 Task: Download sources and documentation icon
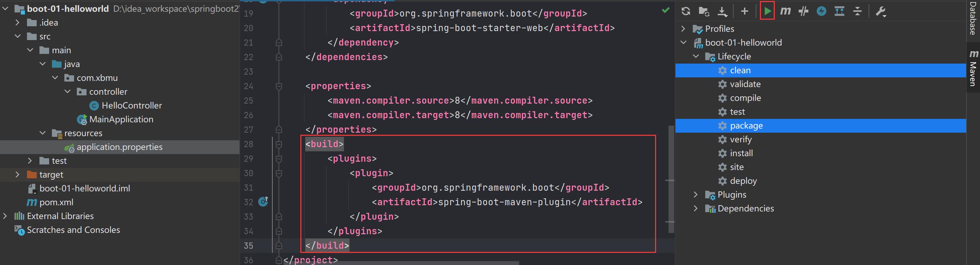pos(722,11)
